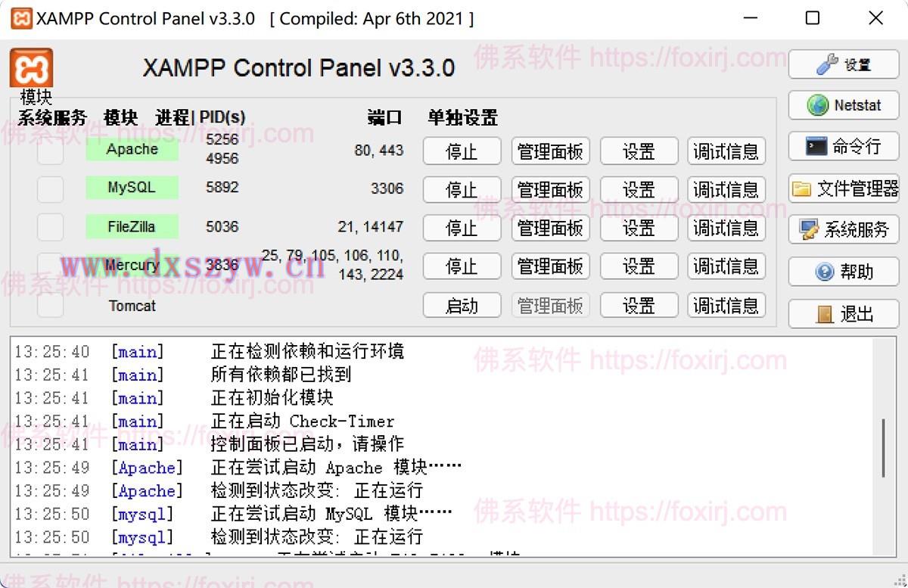Image resolution: width=908 pixels, height=588 pixels.
Task: Toggle the Tomcat system service checkbox
Action: point(51,305)
